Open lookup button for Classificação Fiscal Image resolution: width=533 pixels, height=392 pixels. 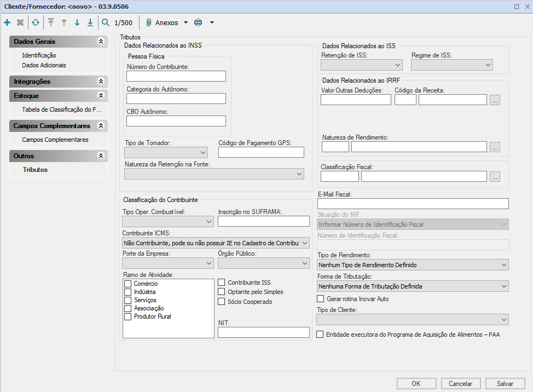click(495, 176)
